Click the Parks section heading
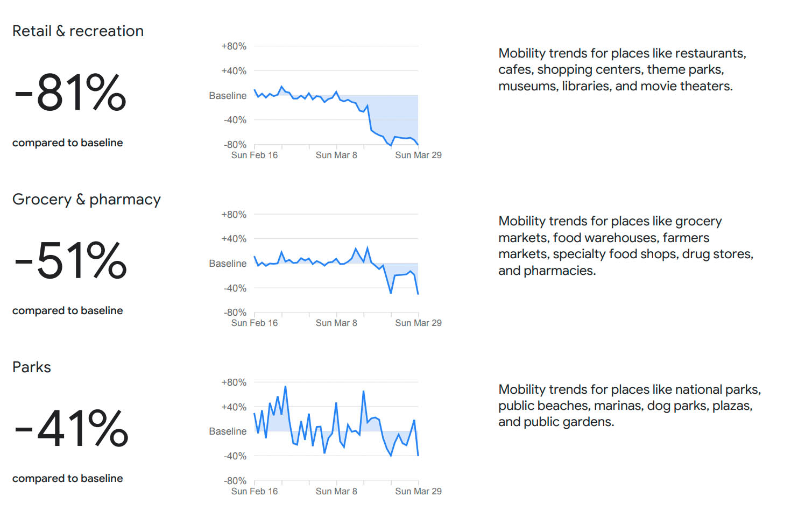This screenshot has width=798, height=532. coord(32,367)
